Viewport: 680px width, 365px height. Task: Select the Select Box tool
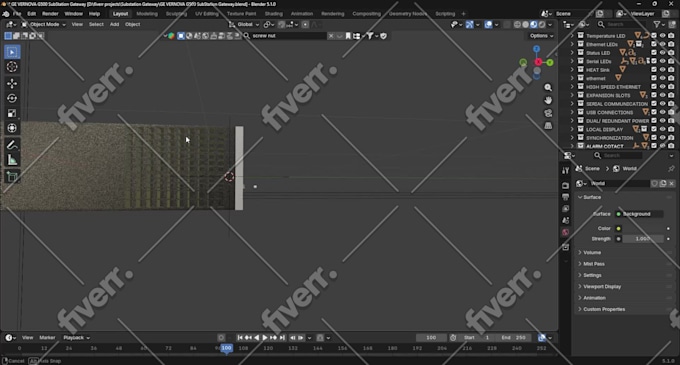pyautogui.click(x=12, y=52)
